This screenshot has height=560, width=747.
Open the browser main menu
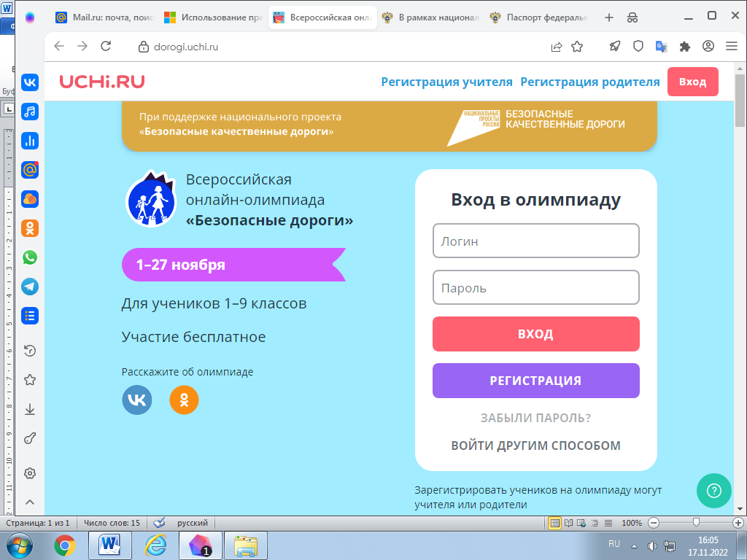[x=732, y=46]
